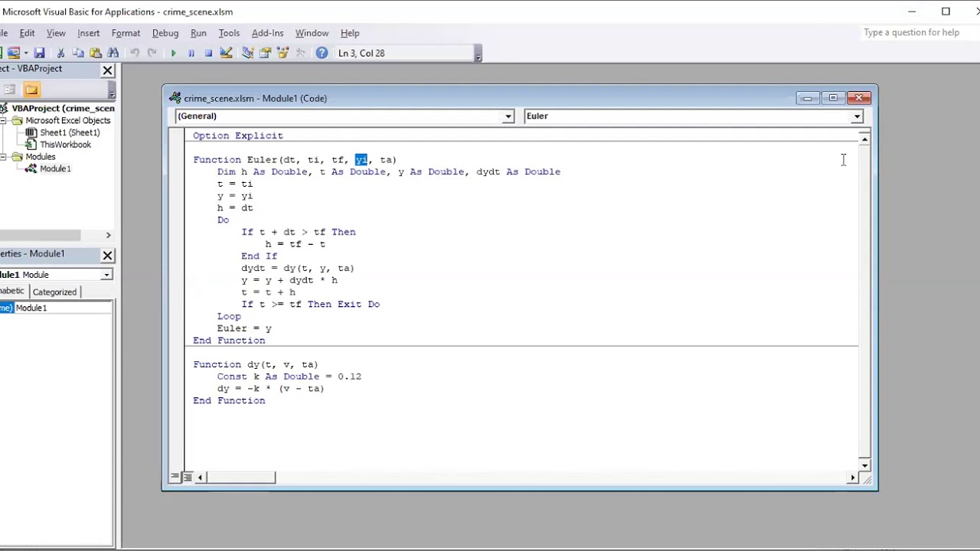Click Module1 value in Name property

[64, 308]
